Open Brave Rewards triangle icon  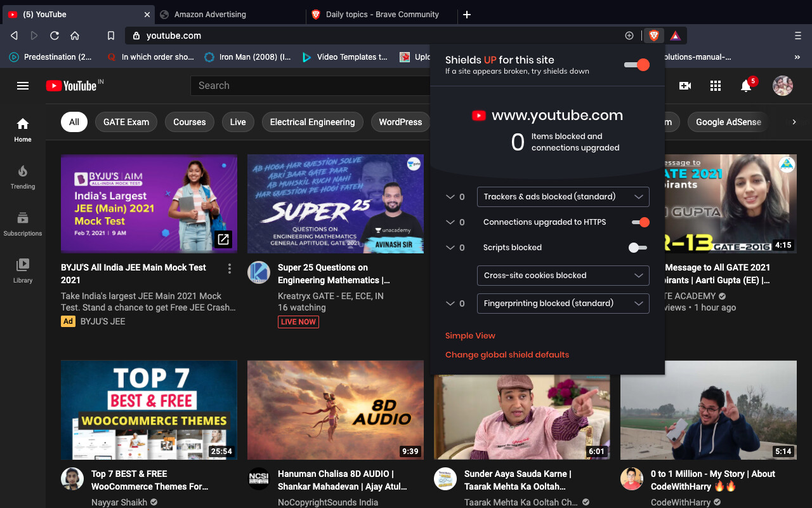676,36
